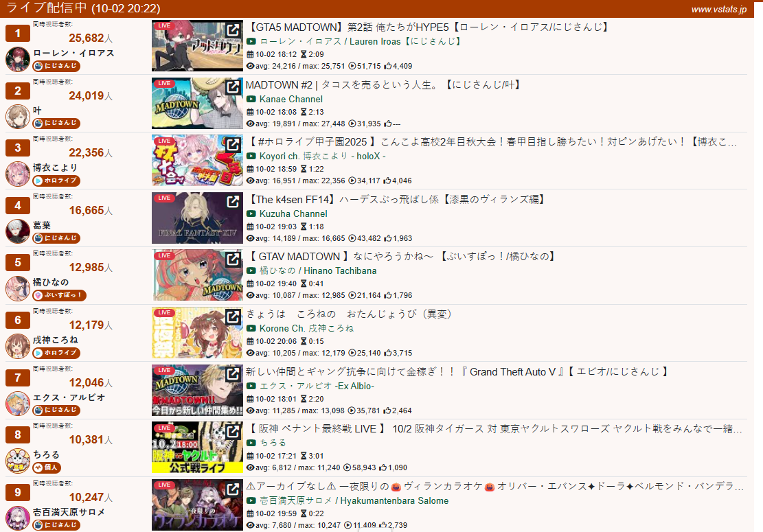This screenshot has width=763, height=532.
Task: Open external link icon on Koyori thumbnail
Action: (233, 144)
